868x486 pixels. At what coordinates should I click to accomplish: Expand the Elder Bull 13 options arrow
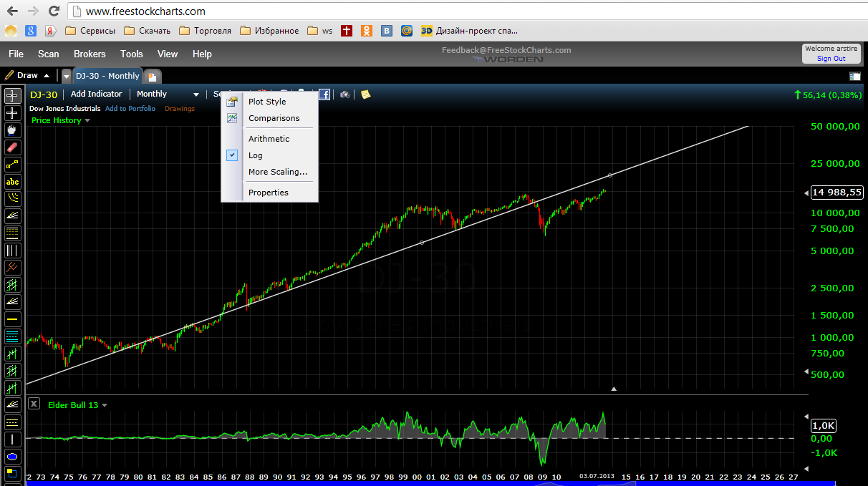(105, 405)
